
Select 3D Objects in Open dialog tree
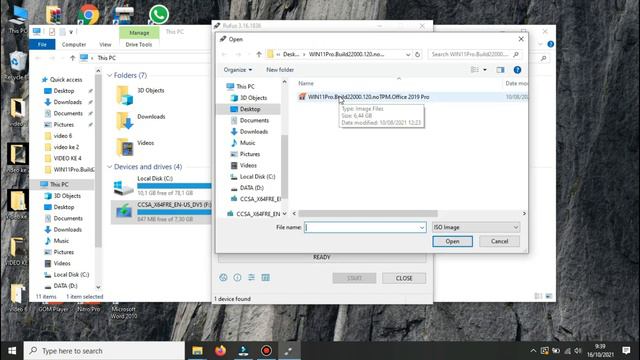click(253, 98)
